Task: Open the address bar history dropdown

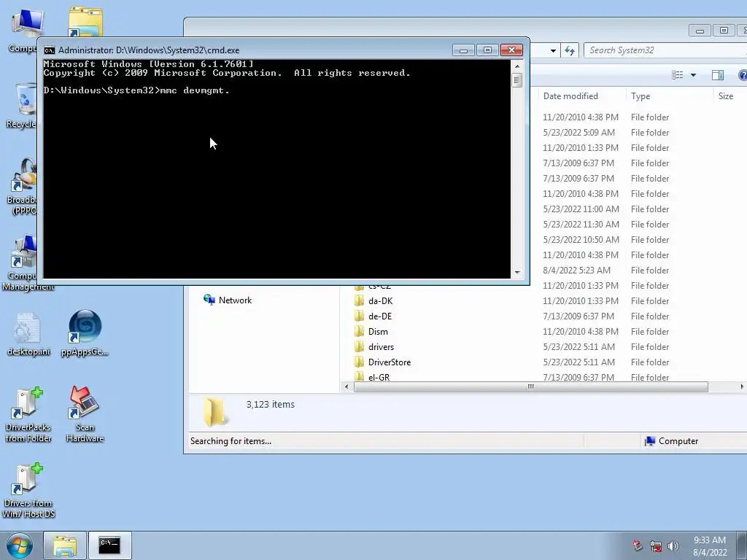Action: point(553,50)
